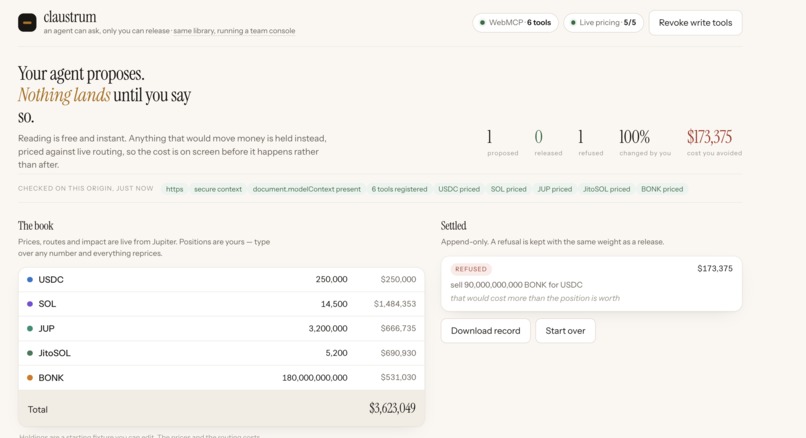
Task: Click the 100% changed by you stat
Action: click(x=645, y=142)
